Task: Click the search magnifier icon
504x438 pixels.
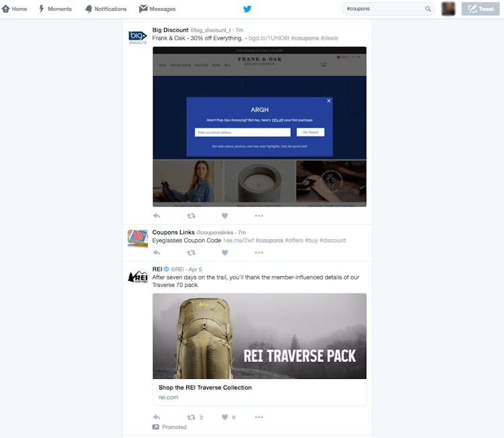Action: [428, 9]
